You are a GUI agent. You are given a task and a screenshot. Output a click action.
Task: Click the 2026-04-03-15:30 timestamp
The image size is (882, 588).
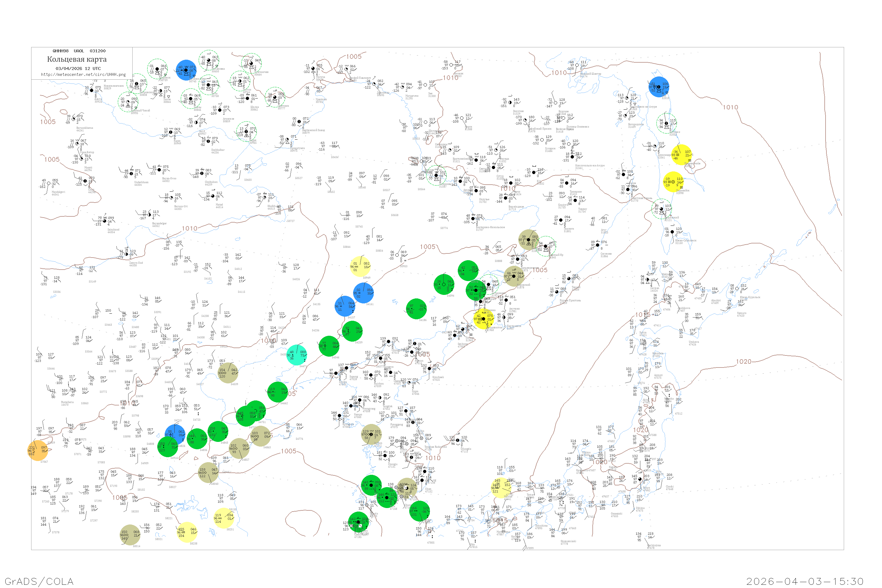805,581
